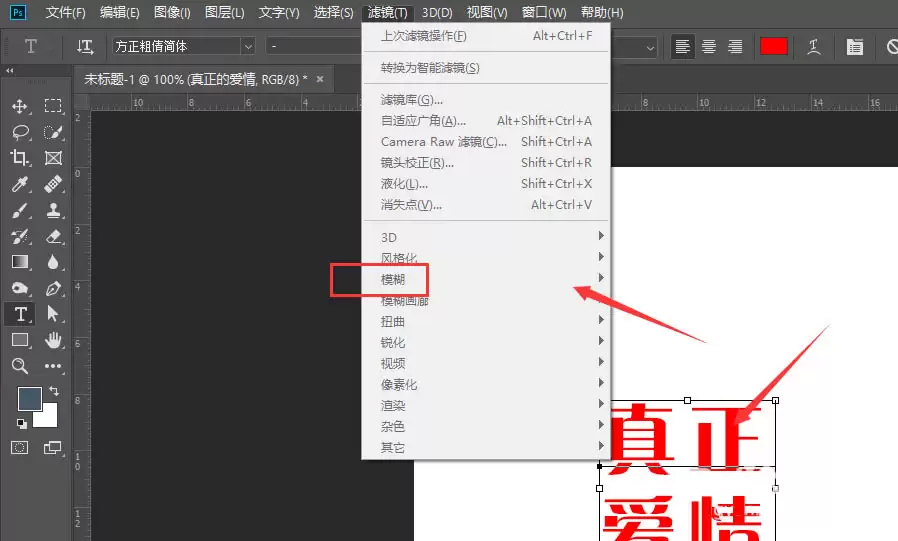The image size is (898, 541).
Task: Select the Rectangular Marquee tool
Action: (53, 106)
